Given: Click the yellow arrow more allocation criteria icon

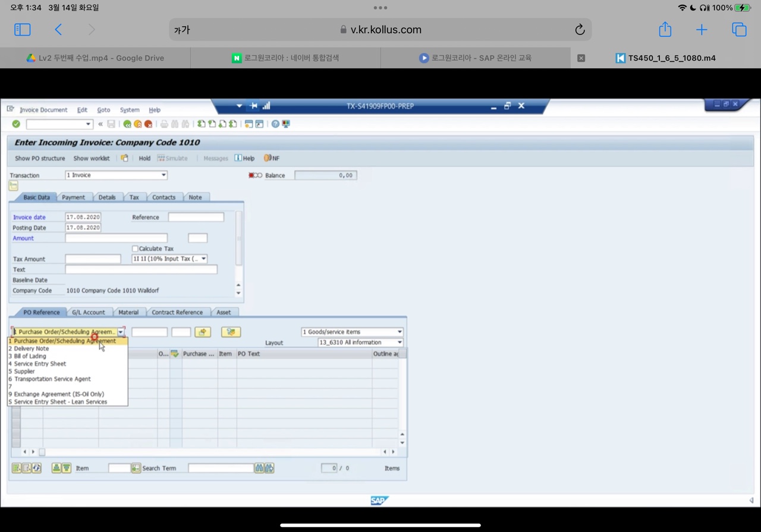Looking at the screenshot, I should click(x=203, y=332).
